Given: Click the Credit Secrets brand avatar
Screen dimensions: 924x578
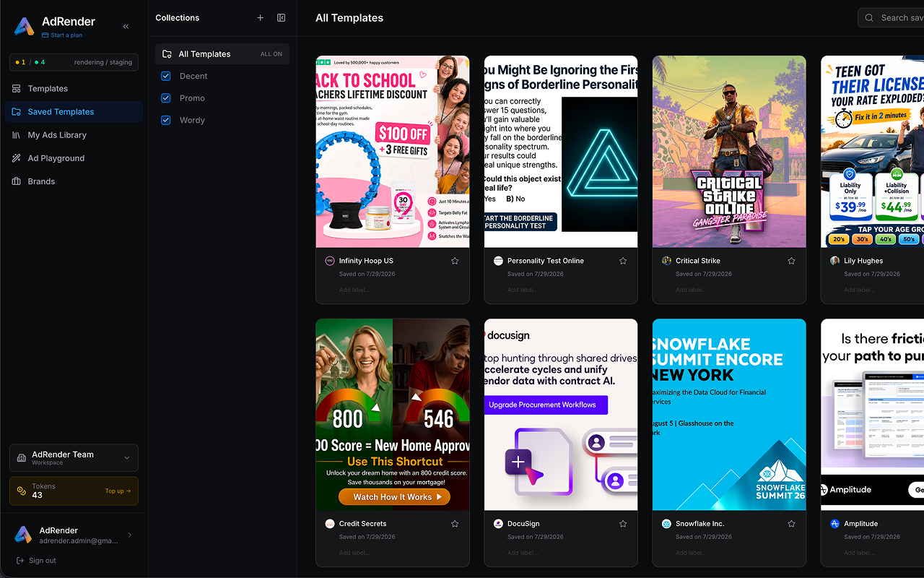Looking at the screenshot, I should click(330, 524).
